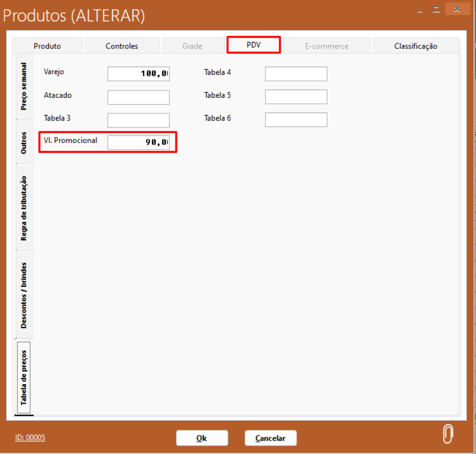Click the Tabela 6 input field

click(296, 120)
